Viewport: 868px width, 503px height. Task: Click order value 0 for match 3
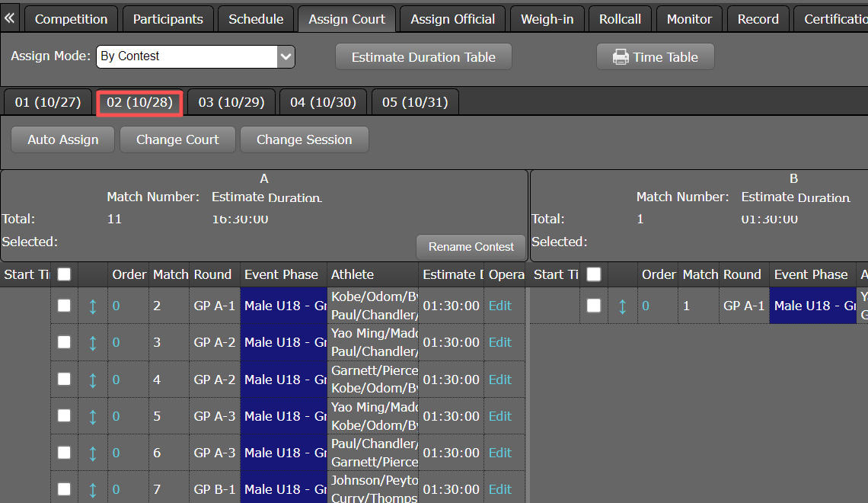tap(116, 343)
